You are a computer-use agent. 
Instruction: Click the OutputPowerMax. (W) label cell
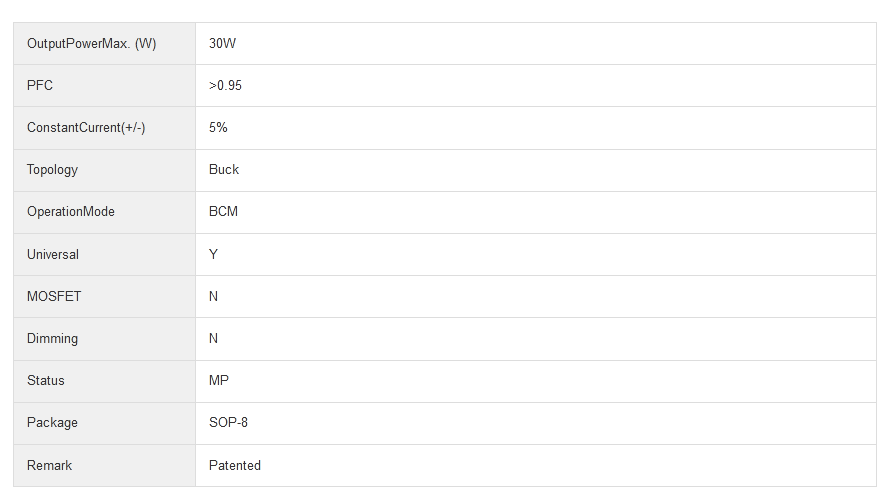coord(91,44)
